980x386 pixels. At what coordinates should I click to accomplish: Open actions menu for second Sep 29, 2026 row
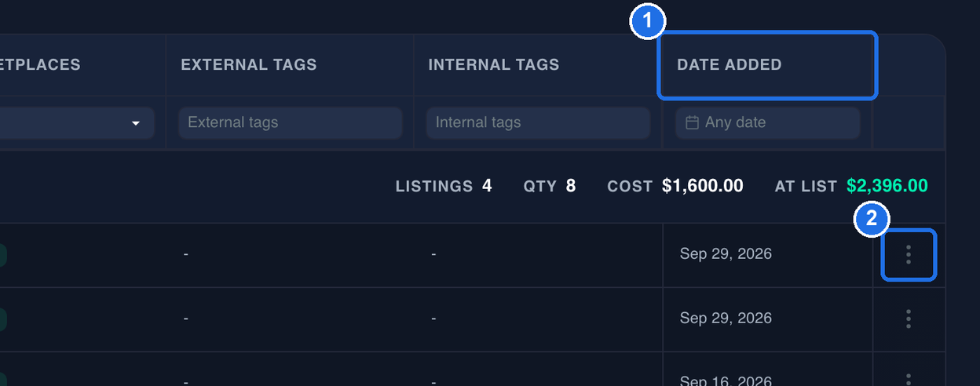909,319
